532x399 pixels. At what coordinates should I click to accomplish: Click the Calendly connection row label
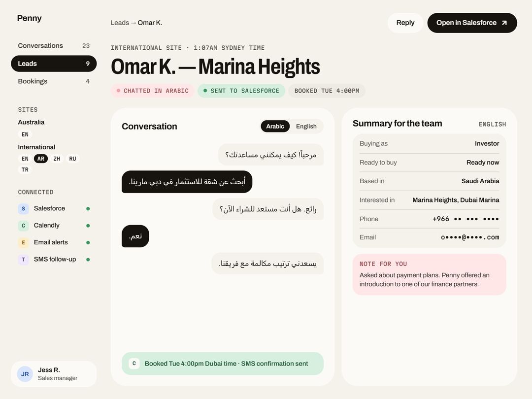pyautogui.click(x=47, y=225)
